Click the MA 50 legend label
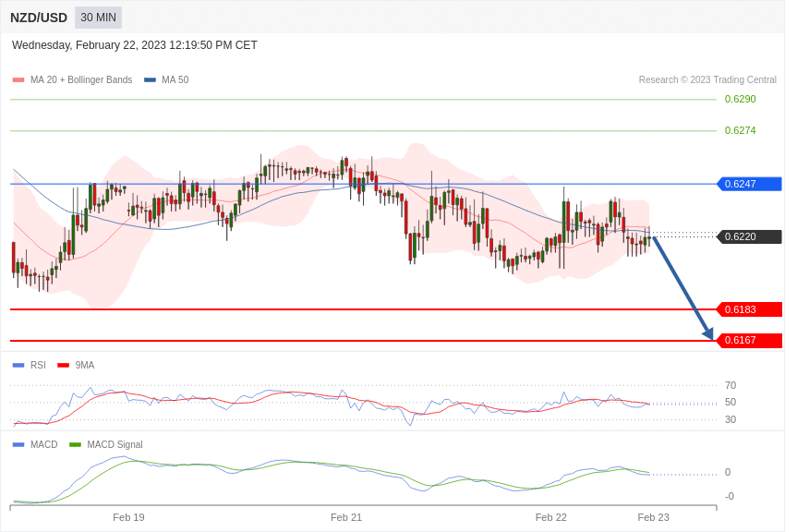Screen dimensions: 785x532 point(175,79)
